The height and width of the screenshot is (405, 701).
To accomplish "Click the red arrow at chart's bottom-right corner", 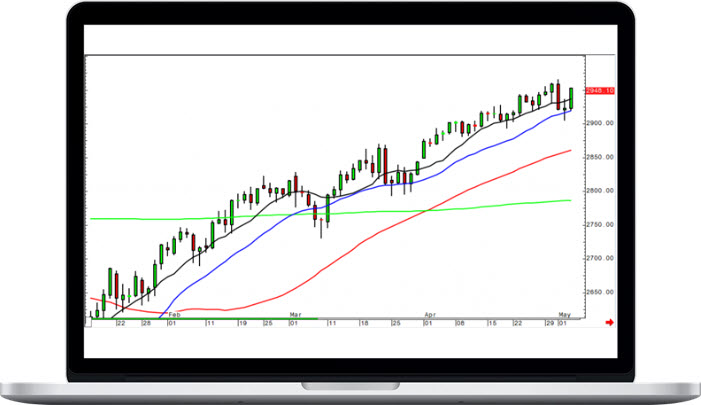I will (612, 322).
